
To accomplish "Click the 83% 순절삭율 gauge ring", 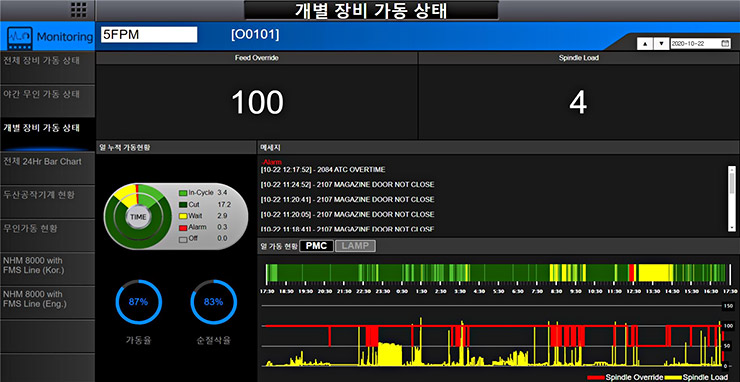I will coord(213,303).
